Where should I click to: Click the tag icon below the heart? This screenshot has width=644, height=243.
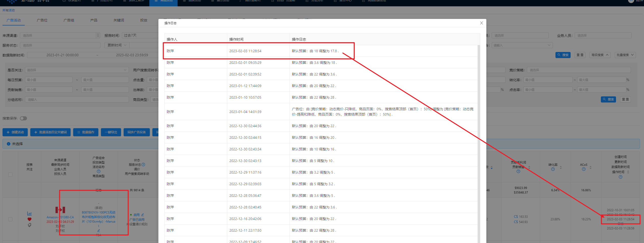(29, 225)
